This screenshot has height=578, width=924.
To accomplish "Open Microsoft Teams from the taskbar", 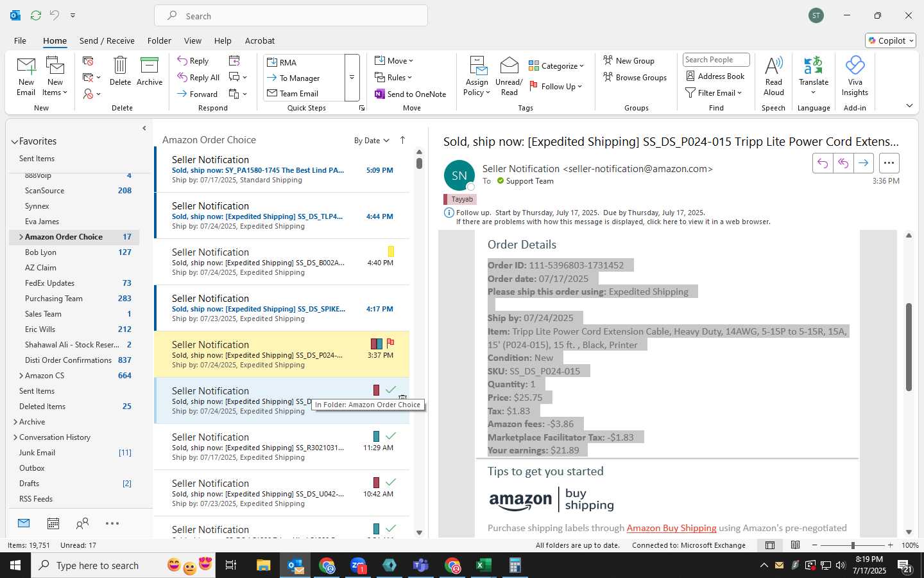I will click(x=421, y=565).
